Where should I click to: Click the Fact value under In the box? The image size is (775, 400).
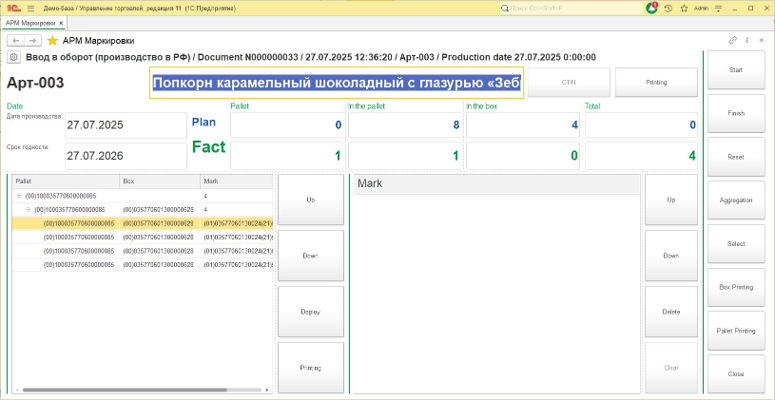coord(523,156)
